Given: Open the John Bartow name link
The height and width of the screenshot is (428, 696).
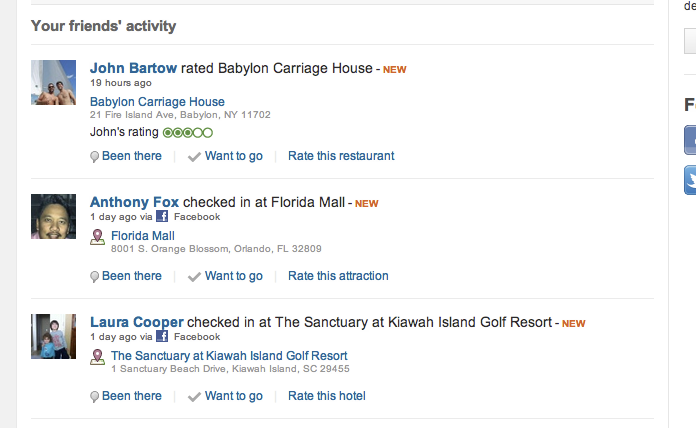Looking at the screenshot, I should tap(133, 68).
